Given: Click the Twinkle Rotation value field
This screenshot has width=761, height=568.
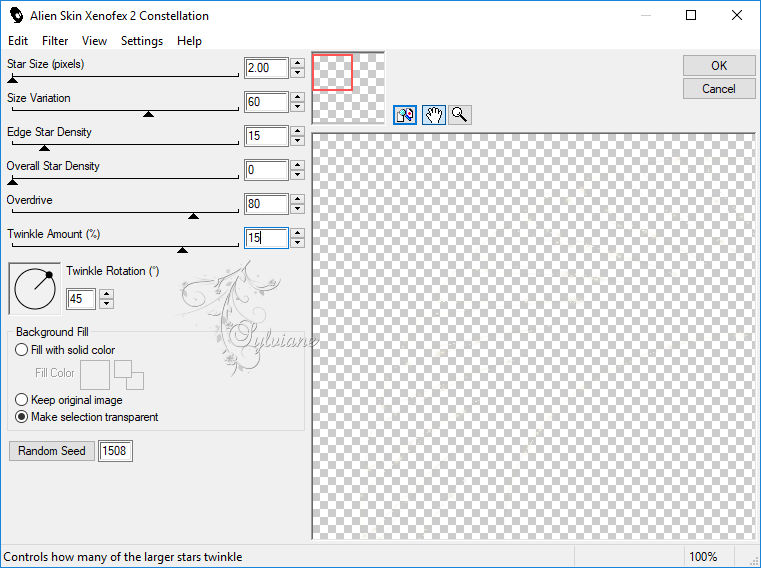Looking at the screenshot, I should (x=81, y=299).
